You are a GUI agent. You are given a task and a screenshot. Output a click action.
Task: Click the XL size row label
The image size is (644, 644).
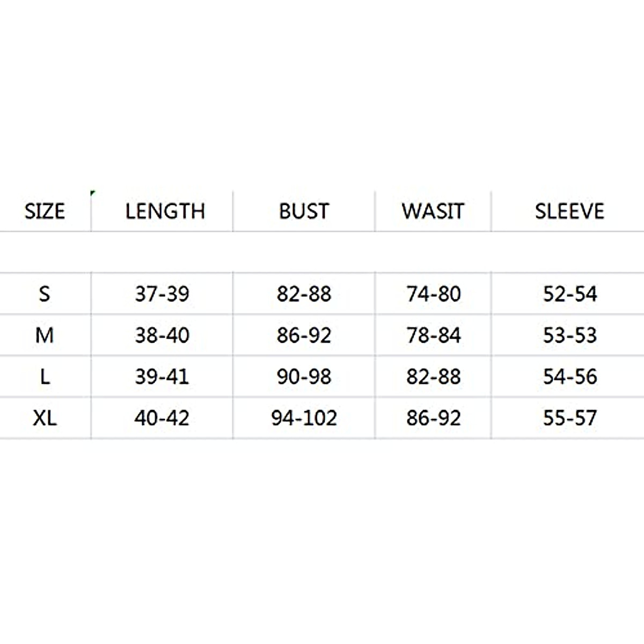coord(45,418)
